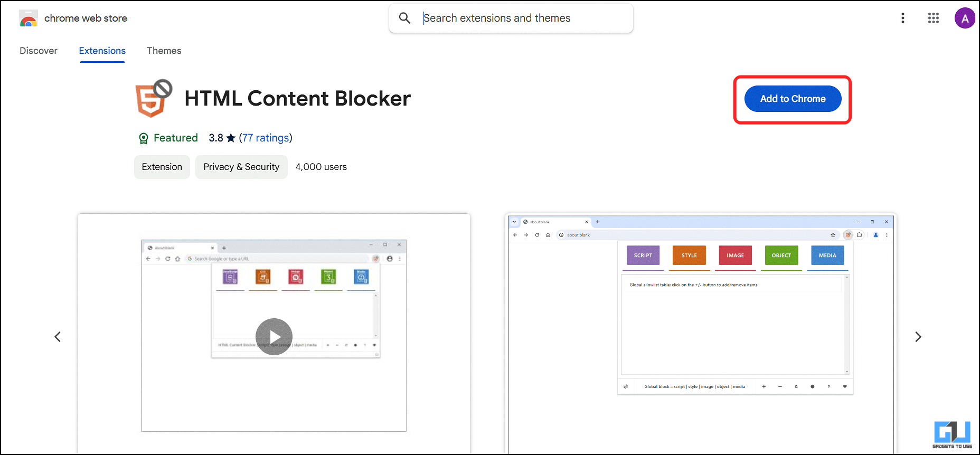Open the 77 ratings link
980x455 pixels.
click(266, 138)
